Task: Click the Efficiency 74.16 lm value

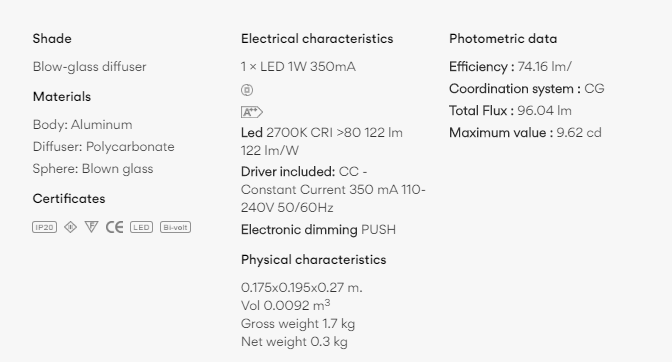Action: click(x=510, y=67)
